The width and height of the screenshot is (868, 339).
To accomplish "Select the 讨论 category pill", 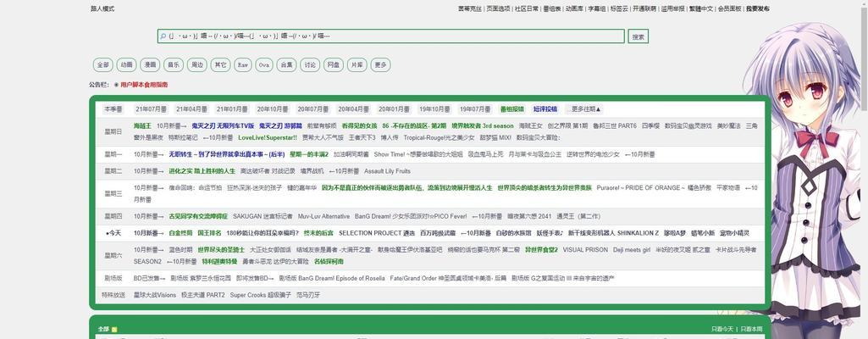I will [x=310, y=64].
